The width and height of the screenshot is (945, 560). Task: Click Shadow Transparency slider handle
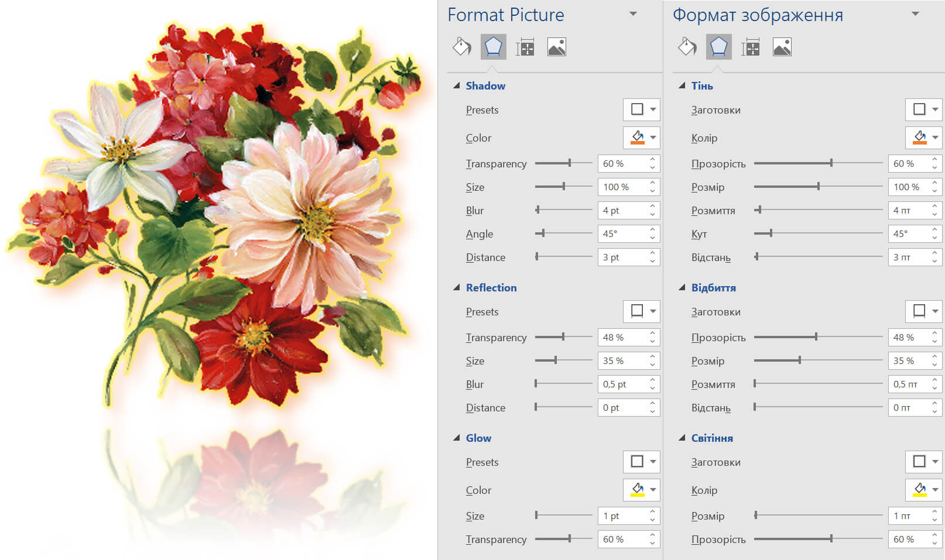coord(569,163)
